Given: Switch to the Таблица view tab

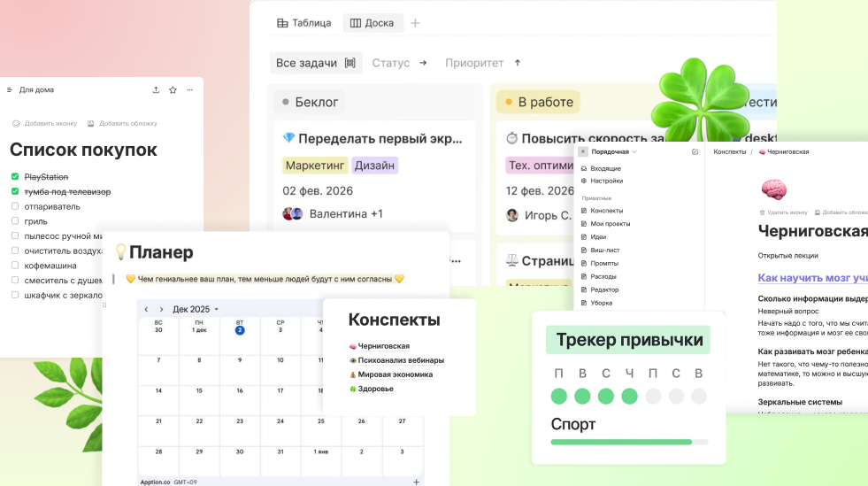Looking at the screenshot, I should pos(303,23).
